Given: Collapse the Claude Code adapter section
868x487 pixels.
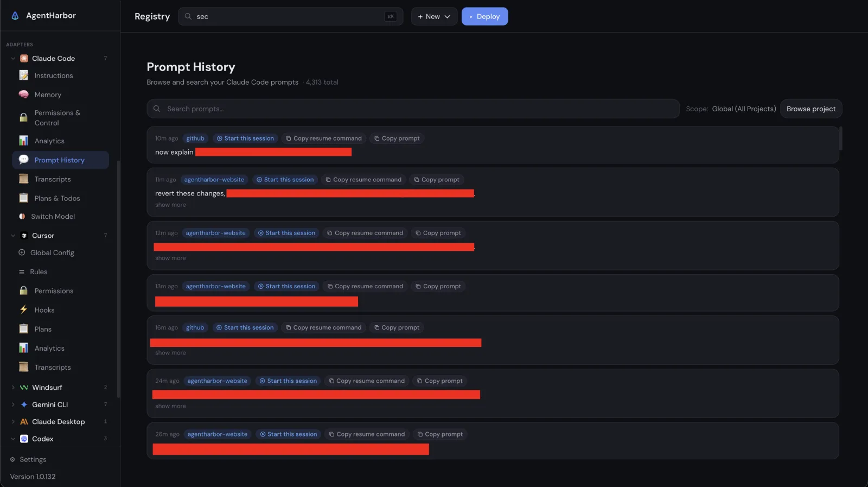Looking at the screenshot, I should [x=13, y=59].
